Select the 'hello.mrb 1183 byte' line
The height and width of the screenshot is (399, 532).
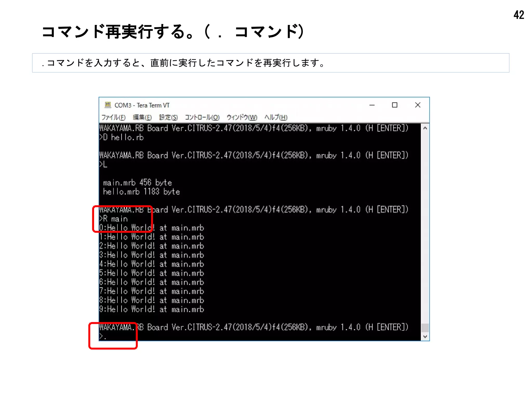tap(142, 192)
